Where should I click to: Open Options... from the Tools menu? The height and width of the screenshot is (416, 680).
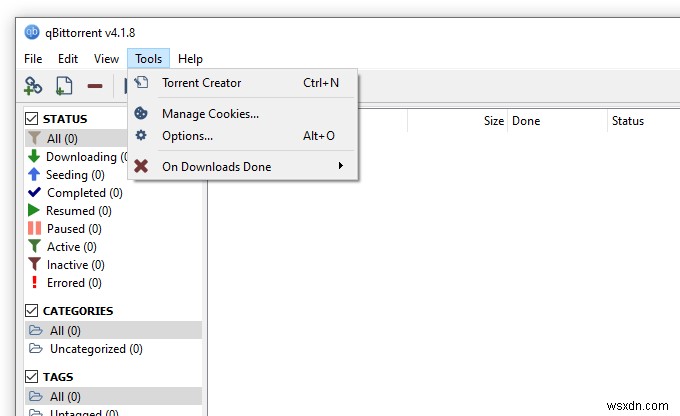pos(243,136)
